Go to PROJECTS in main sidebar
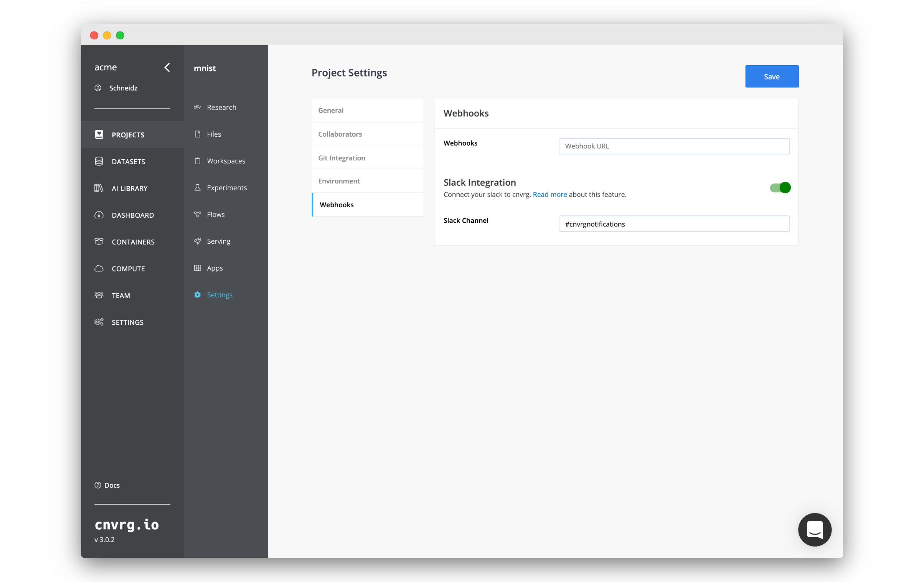The image size is (924, 582). (128, 135)
